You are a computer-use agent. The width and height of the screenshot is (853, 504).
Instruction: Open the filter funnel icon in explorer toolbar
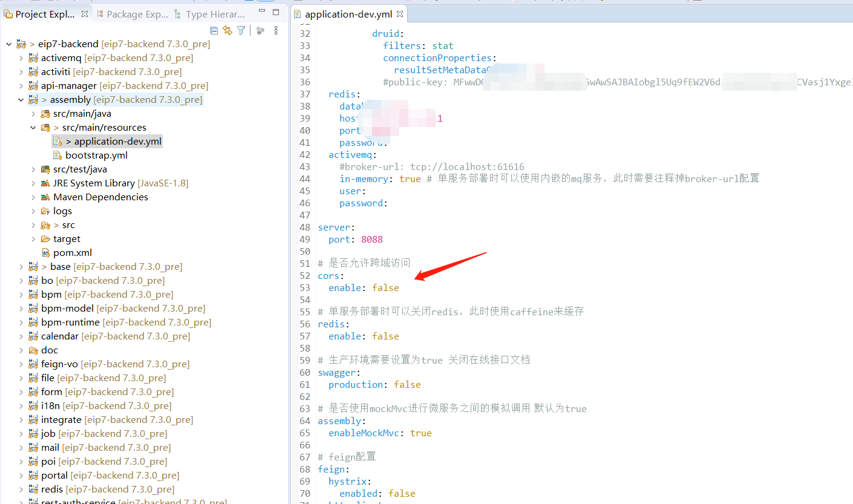[241, 30]
